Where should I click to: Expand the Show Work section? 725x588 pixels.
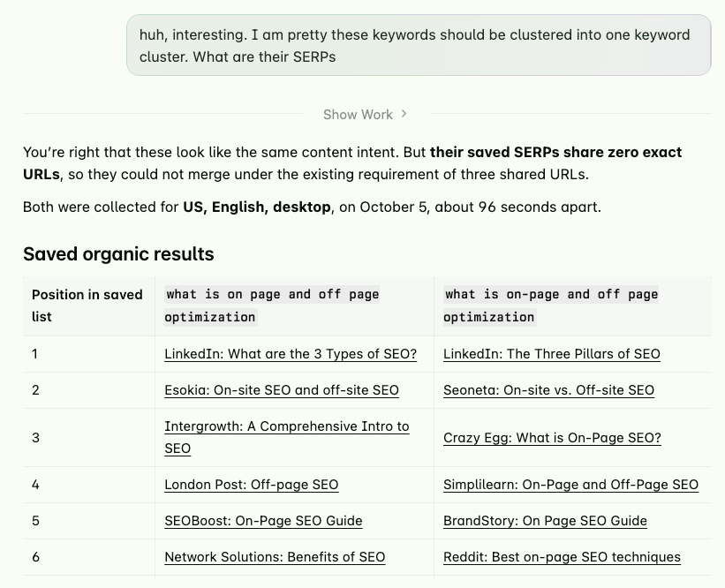pyautogui.click(x=365, y=114)
